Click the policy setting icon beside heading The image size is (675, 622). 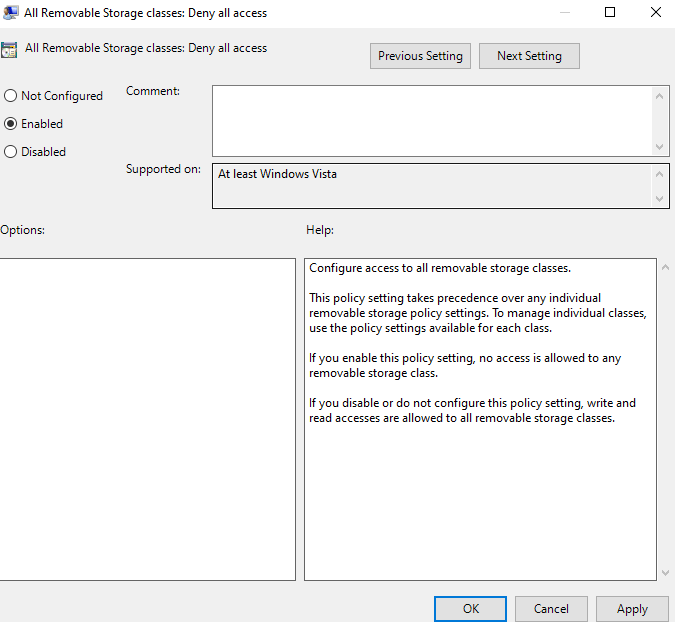9,50
